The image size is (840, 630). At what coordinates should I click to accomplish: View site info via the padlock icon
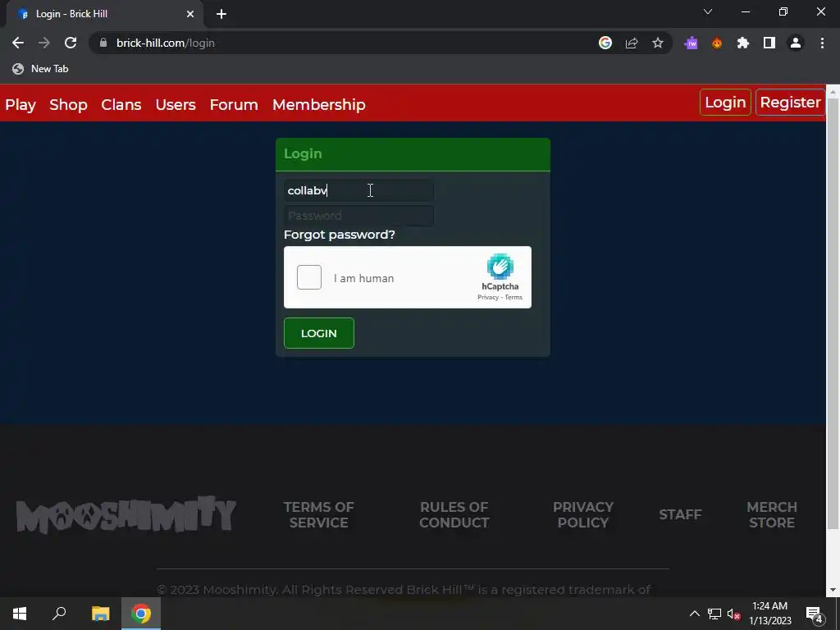103,43
